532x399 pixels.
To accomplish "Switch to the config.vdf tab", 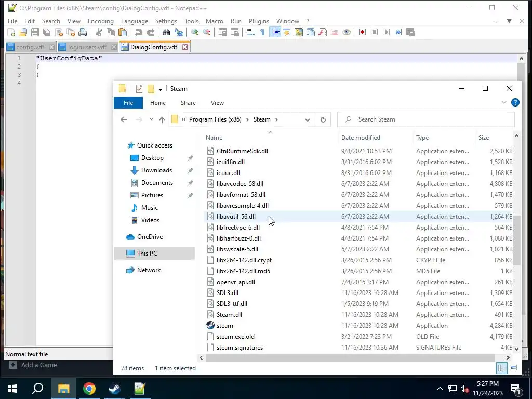I will [x=30, y=47].
